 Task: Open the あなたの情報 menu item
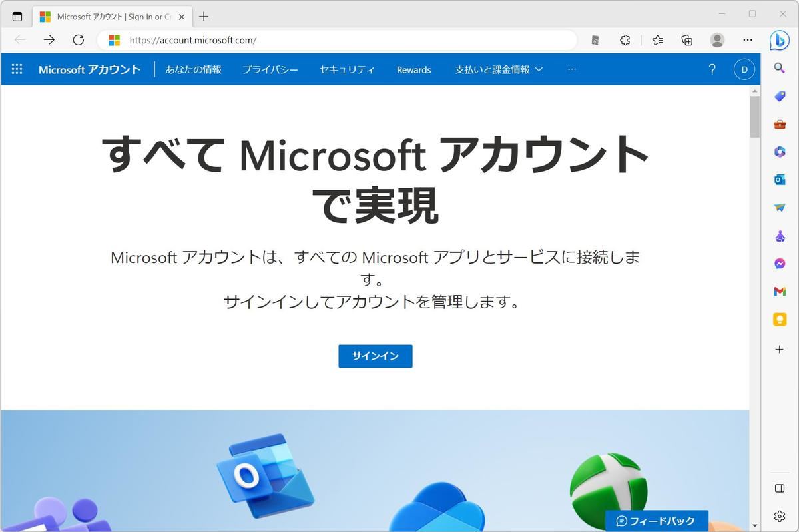coord(193,69)
